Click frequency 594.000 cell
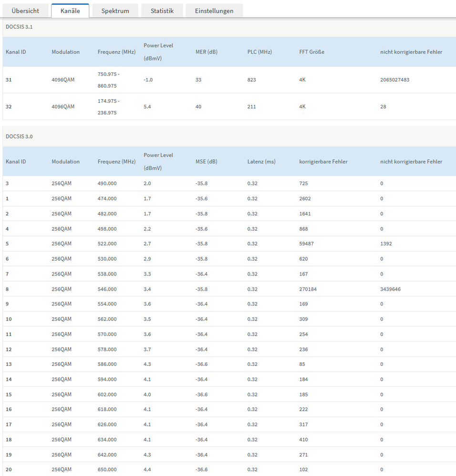Viewport: 456px width, 476px height. tap(107, 379)
